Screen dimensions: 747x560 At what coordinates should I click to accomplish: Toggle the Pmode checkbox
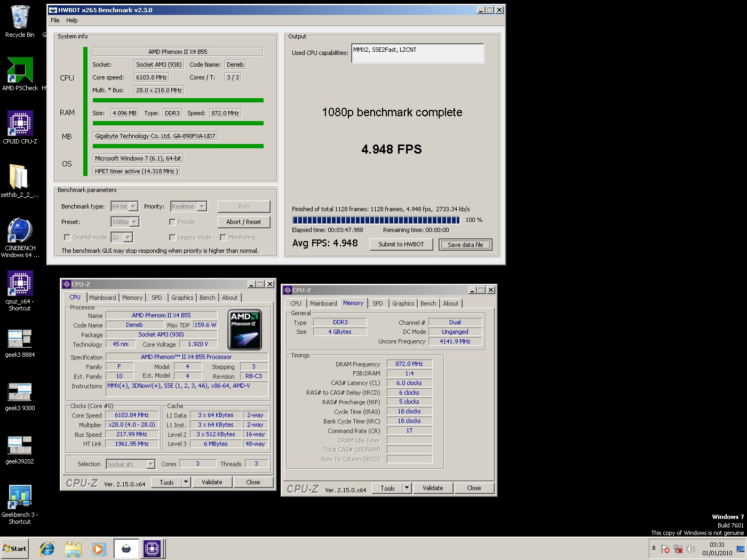coord(172,222)
